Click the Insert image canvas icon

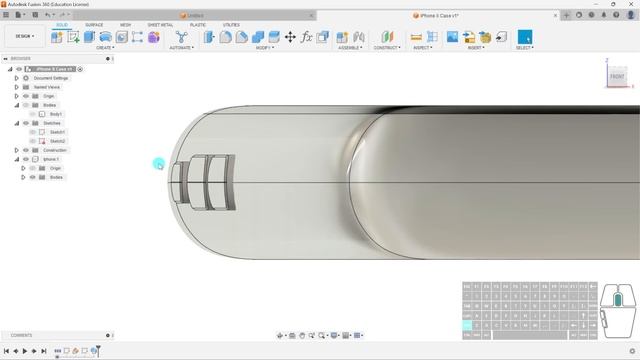tap(452, 37)
